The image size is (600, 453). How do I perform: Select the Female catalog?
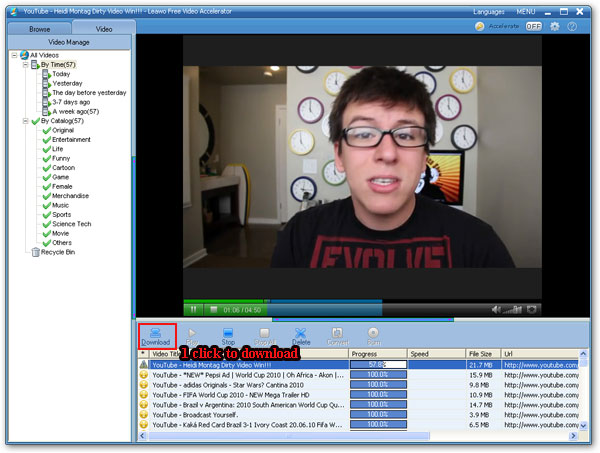[x=62, y=186]
